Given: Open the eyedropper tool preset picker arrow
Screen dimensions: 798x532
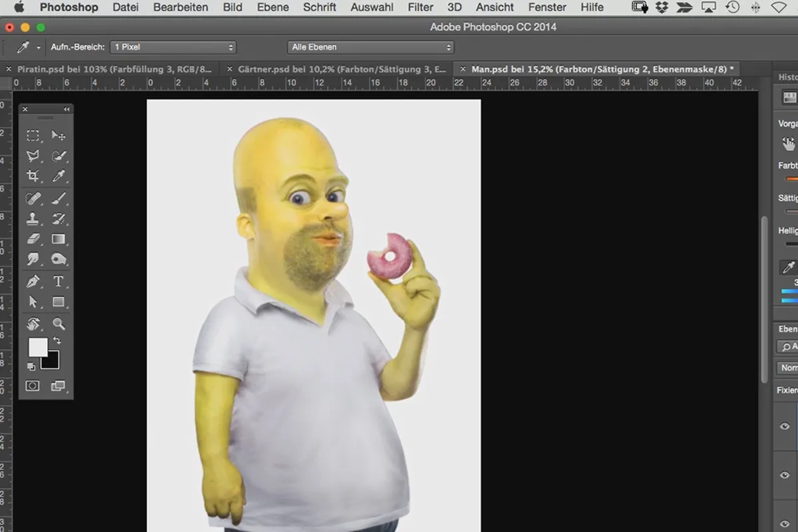Looking at the screenshot, I should click(39, 48).
